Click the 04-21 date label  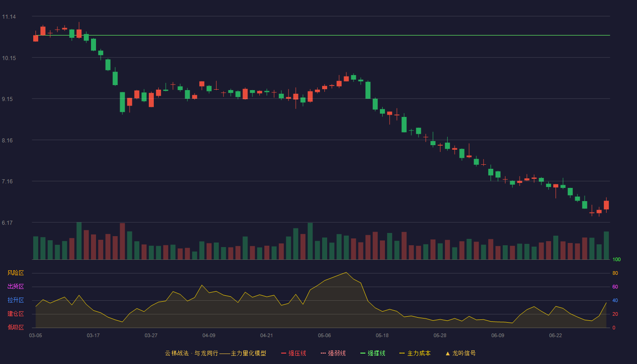pos(267,335)
